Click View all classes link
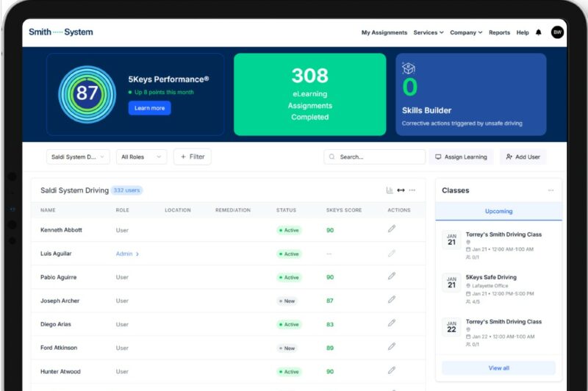588x391 pixels. pos(498,368)
